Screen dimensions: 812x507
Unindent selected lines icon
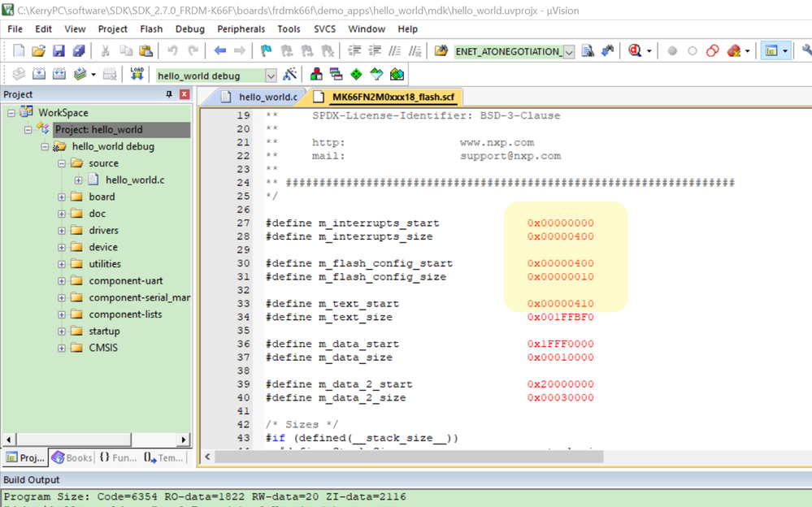(375, 50)
